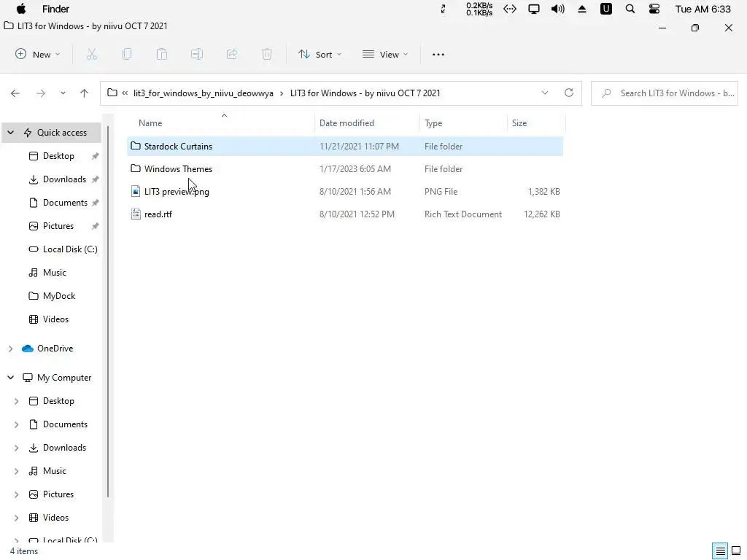Click the navigation pane scrollbar
The height and width of the screenshot is (560, 747).
pyautogui.click(x=108, y=312)
